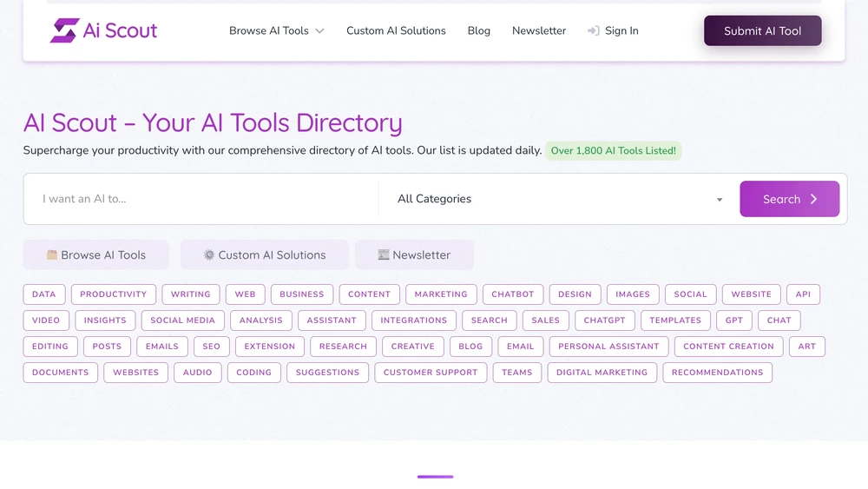Select the DATA tag
Viewport: 868px width, 489px height.
click(x=43, y=294)
